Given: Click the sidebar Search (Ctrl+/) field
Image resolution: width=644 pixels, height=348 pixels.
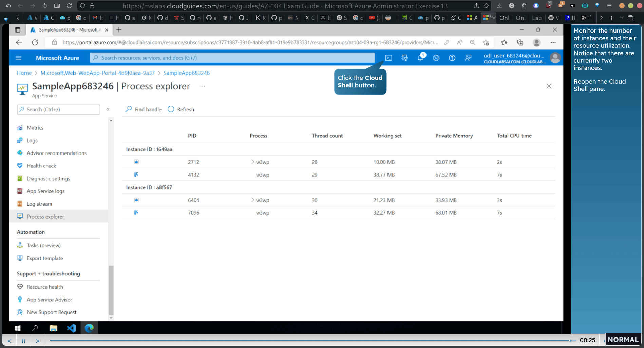Looking at the screenshot, I should point(58,109).
